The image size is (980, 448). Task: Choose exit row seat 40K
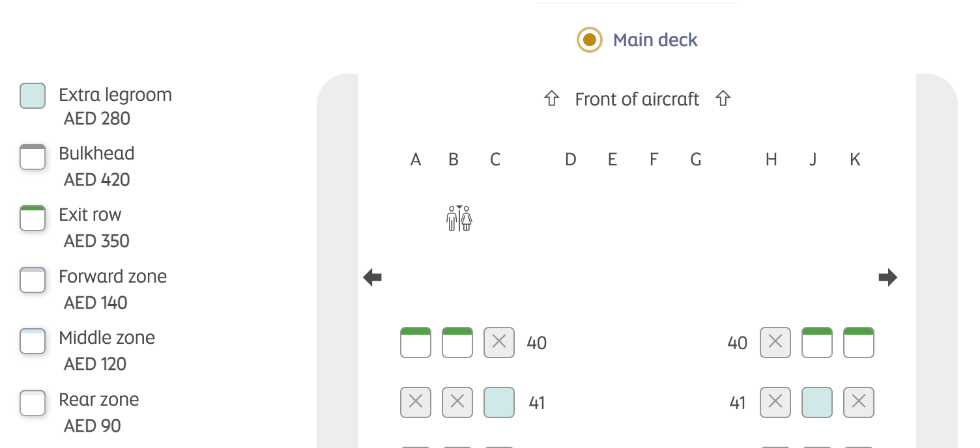859,343
